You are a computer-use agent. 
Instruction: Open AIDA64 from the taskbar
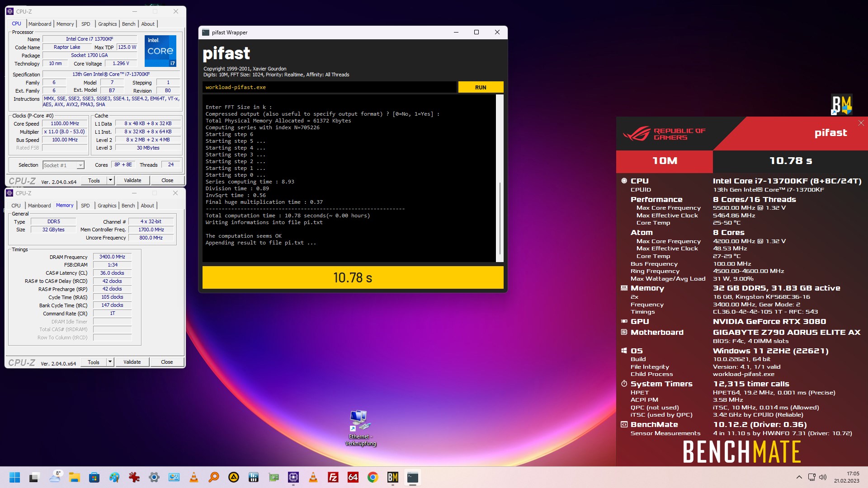click(353, 477)
